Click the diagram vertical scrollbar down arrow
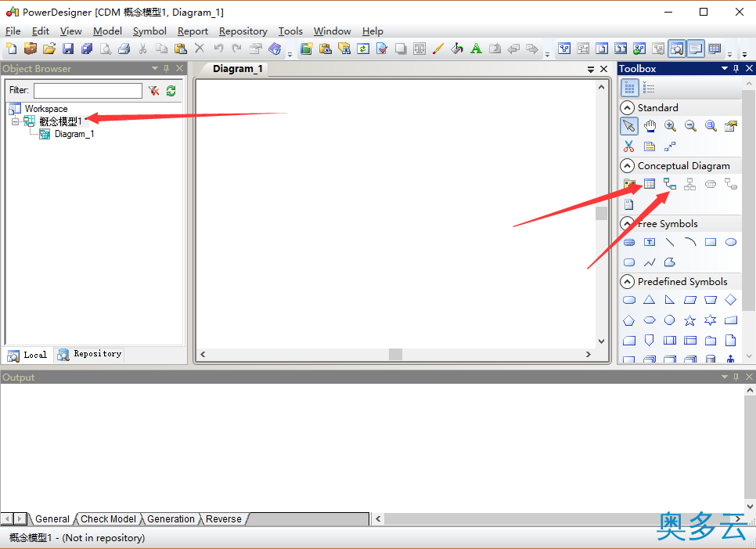The height and width of the screenshot is (549, 756). point(601,341)
